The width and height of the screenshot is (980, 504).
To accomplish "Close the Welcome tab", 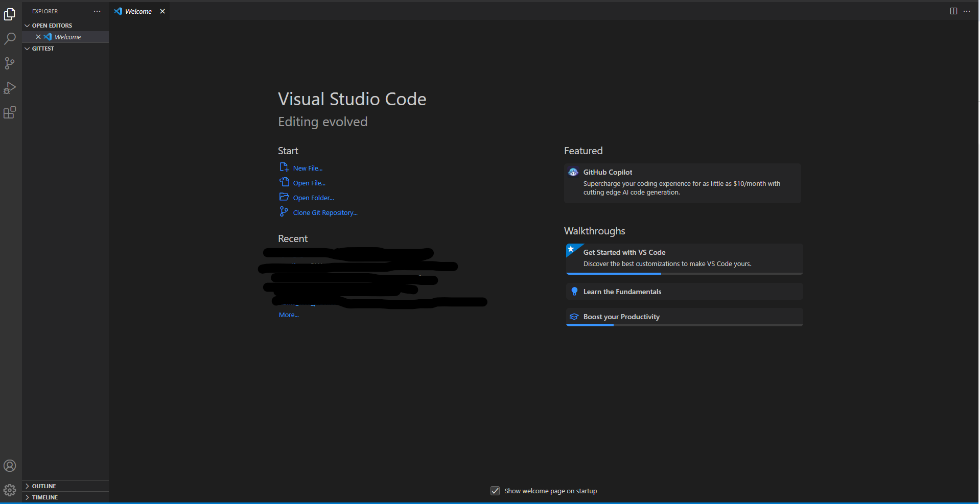I will pos(162,11).
